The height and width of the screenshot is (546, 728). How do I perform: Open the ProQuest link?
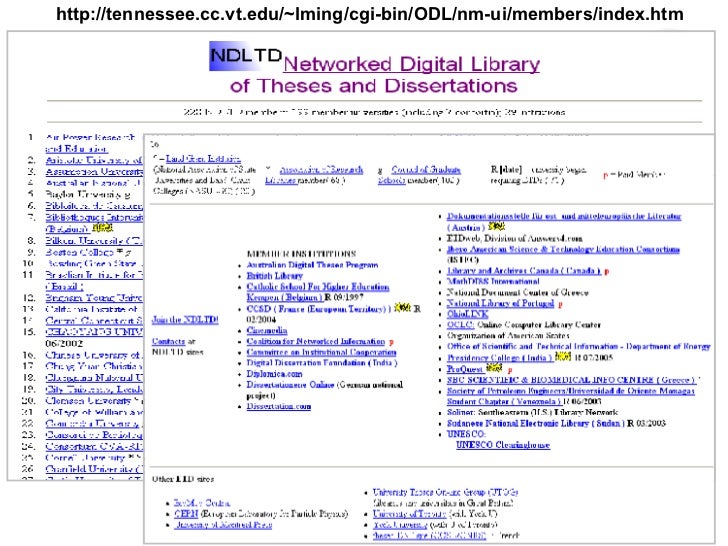tap(465, 369)
